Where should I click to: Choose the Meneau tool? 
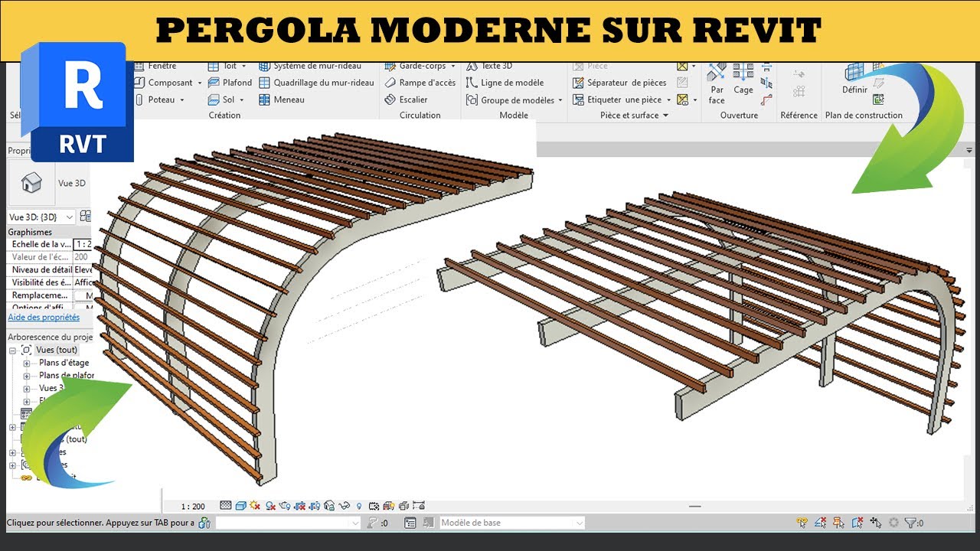[282, 99]
